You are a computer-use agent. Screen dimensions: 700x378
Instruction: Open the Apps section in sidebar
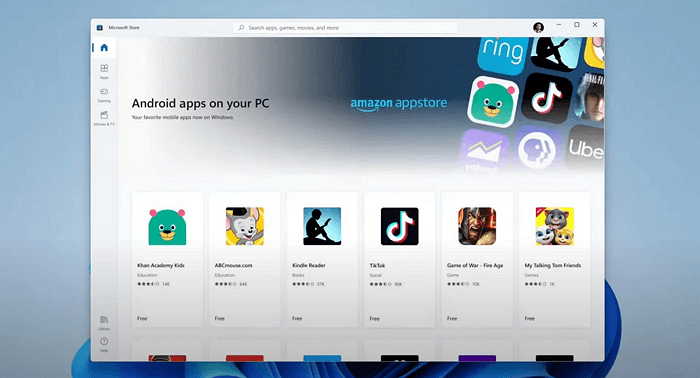pos(104,71)
